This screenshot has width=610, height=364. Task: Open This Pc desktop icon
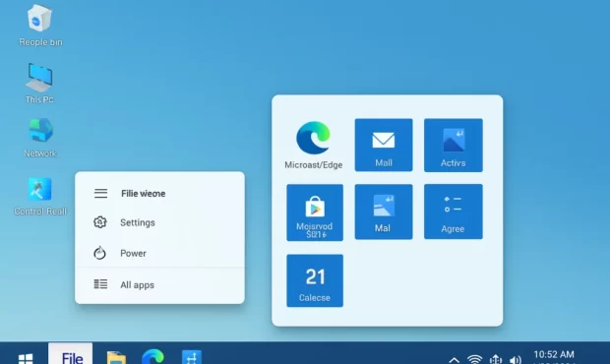39,84
